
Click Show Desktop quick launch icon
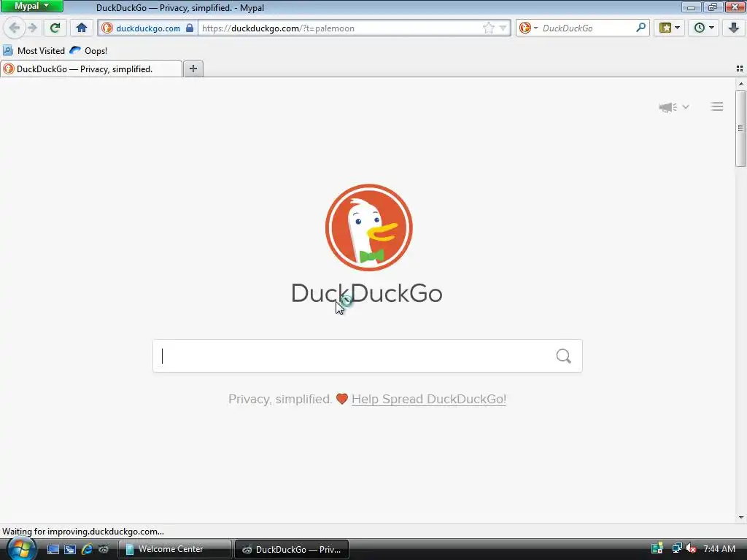coord(53,549)
